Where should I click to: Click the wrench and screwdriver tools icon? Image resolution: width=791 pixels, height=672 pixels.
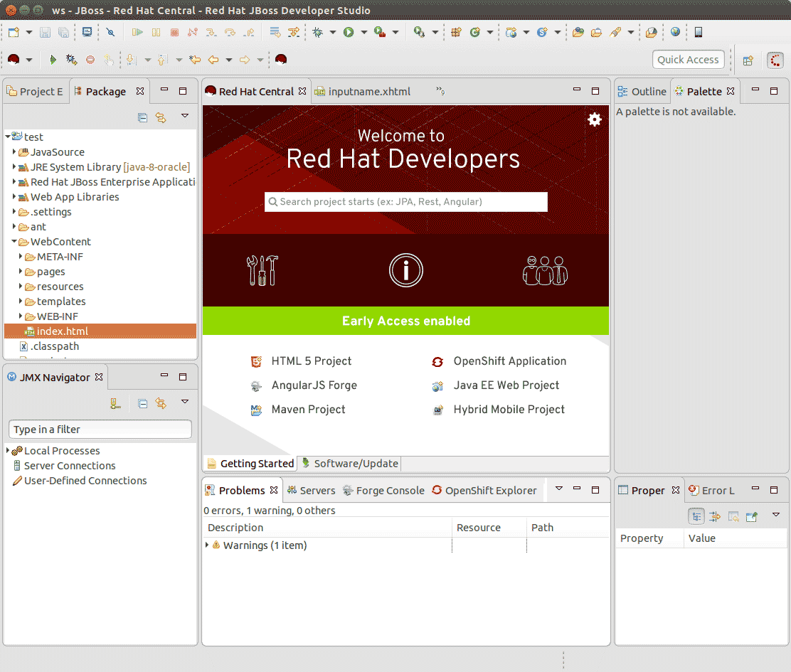(x=262, y=270)
